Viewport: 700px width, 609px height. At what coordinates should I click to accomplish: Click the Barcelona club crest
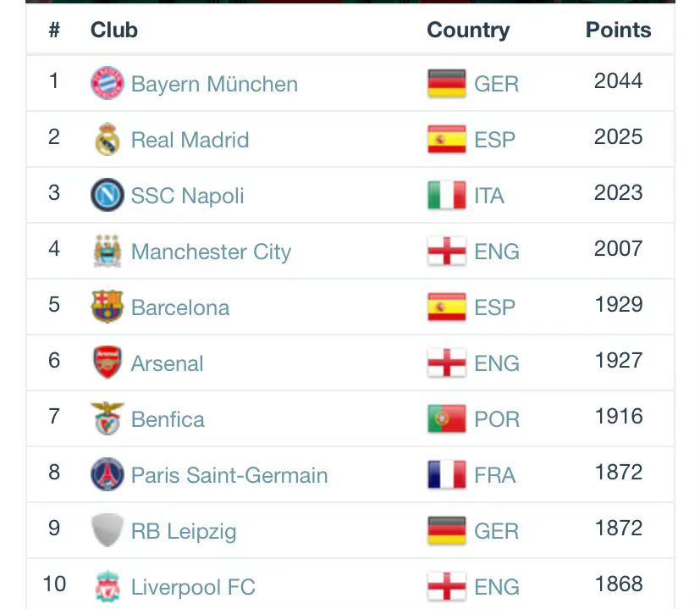[x=107, y=307]
